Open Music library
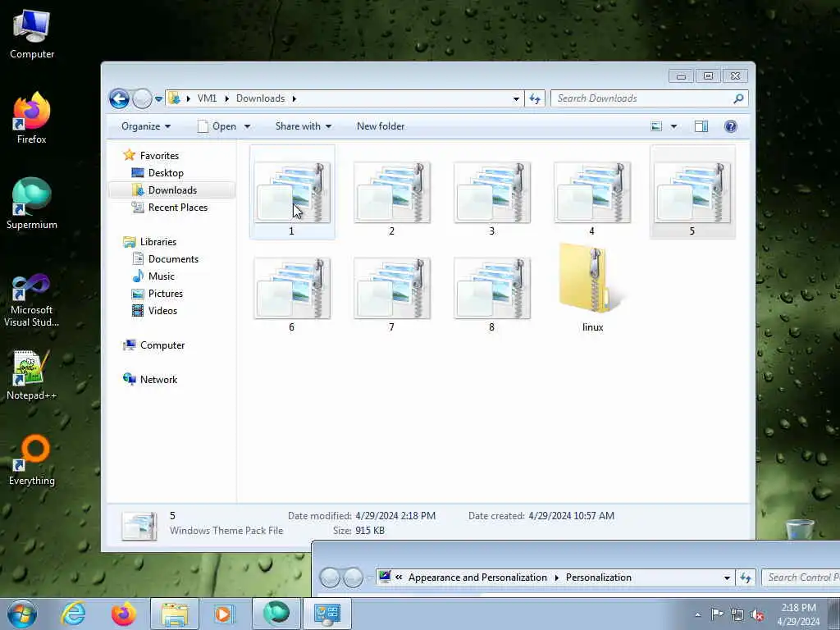The height and width of the screenshot is (630, 840). pyautogui.click(x=161, y=276)
